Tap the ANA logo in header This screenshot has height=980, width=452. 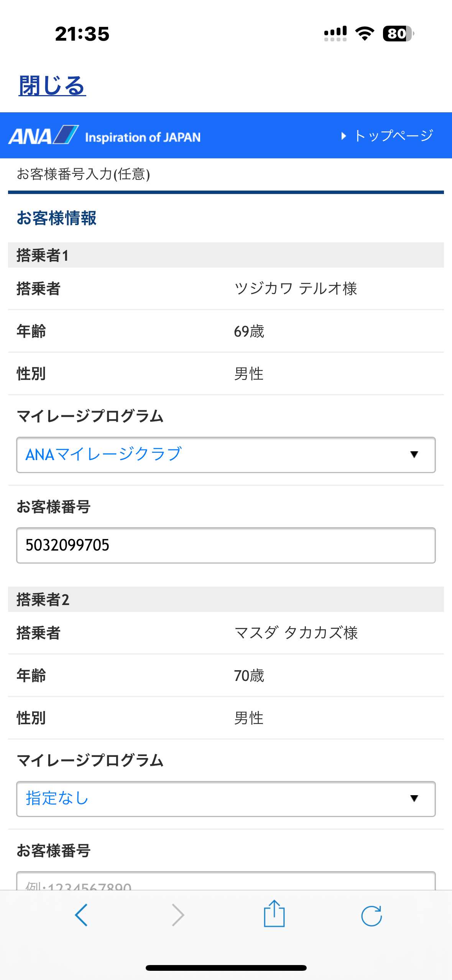(43, 135)
